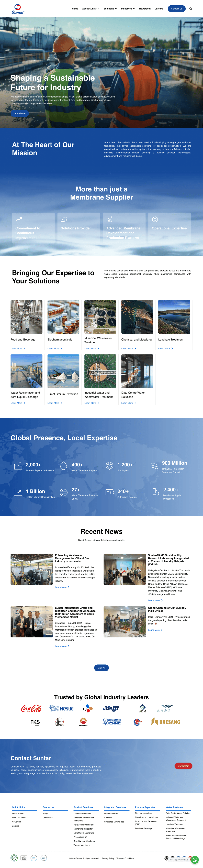Click chevron of Mumbai office news Learn More
This screenshot has height=868, width=203.
coord(162,630)
